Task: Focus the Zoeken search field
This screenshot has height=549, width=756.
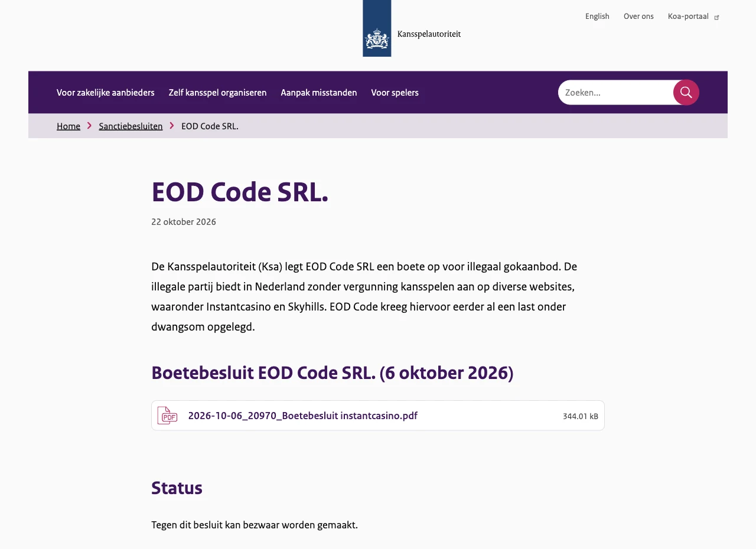Action: click(615, 92)
